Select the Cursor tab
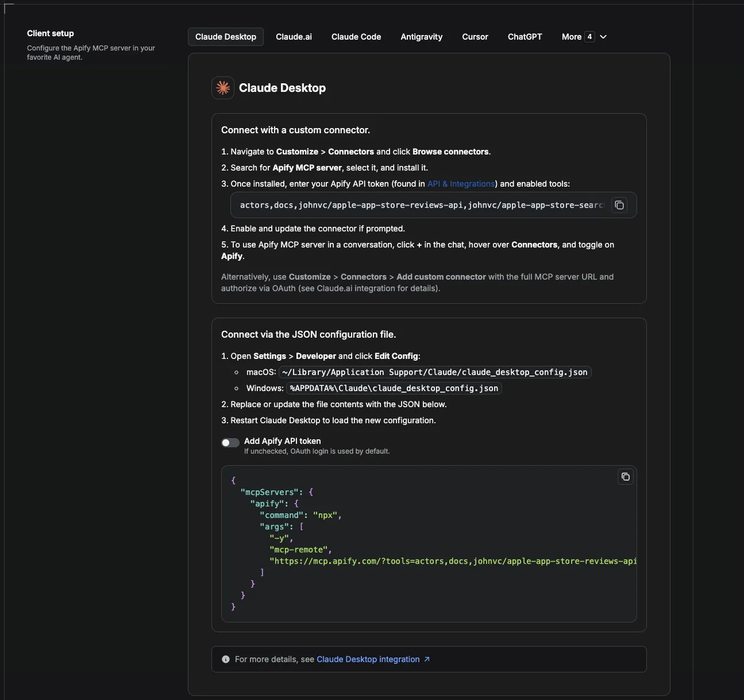Image resolution: width=744 pixels, height=700 pixels. click(x=475, y=37)
